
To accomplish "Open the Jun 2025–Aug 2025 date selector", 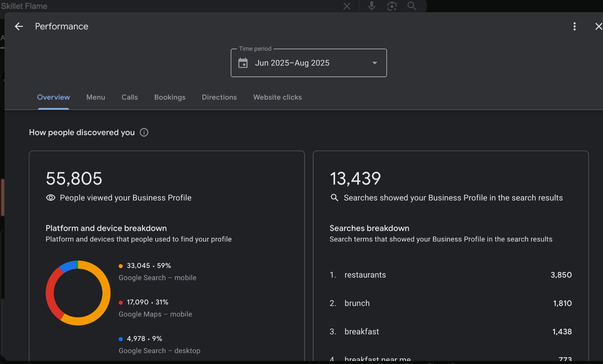I will click(292, 63).
